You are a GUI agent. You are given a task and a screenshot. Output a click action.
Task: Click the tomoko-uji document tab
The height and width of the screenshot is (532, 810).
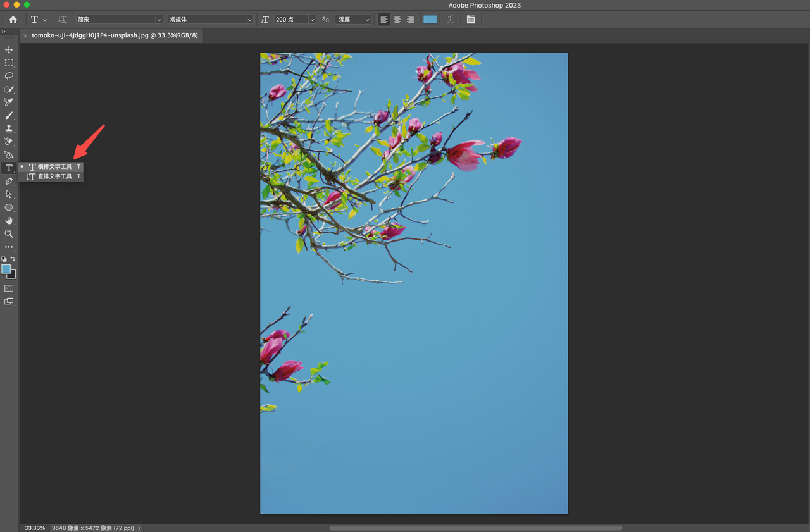115,35
